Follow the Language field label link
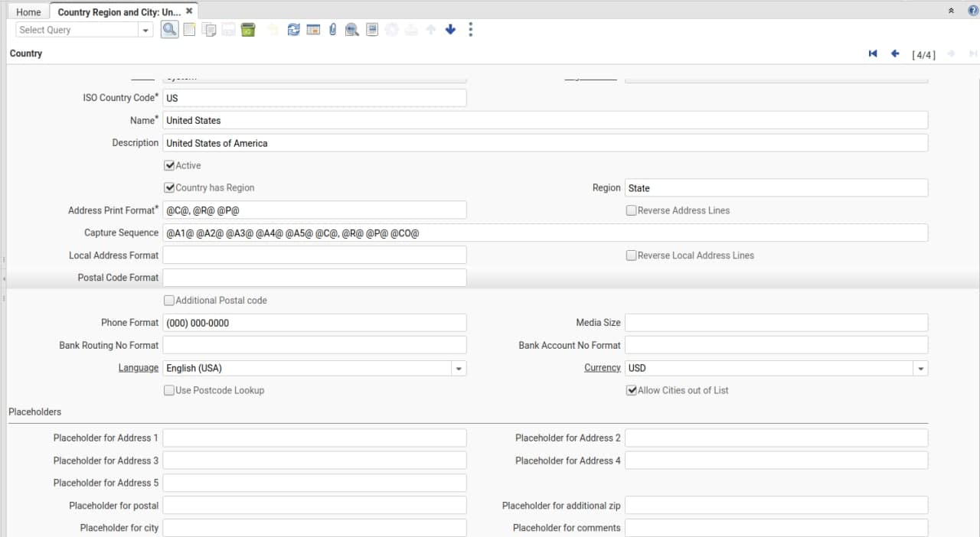The height and width of the screenshot is (537, 980). click(138, 368)
